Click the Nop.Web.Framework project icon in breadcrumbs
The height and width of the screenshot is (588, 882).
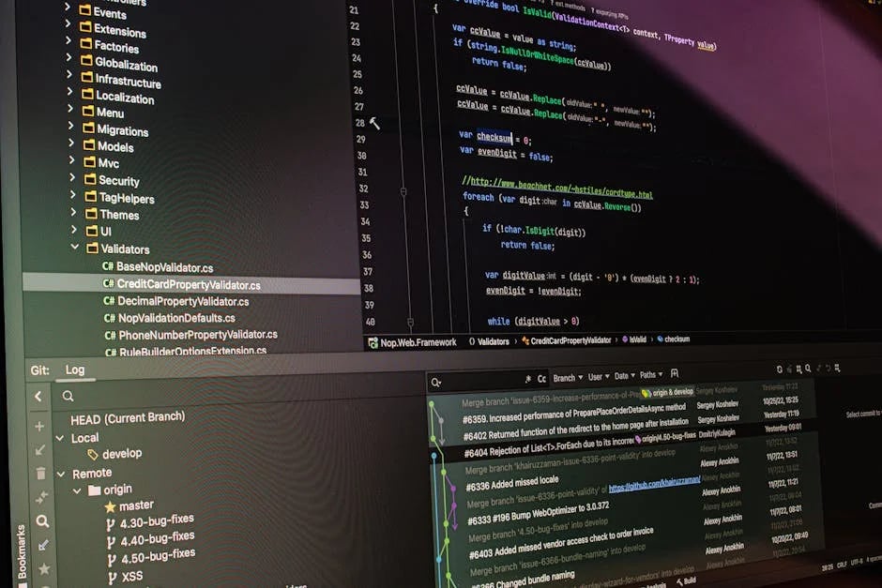(373, 342)
